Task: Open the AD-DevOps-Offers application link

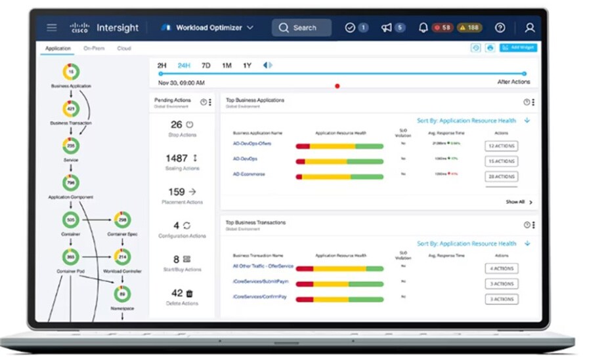Action: (x=251, y=144)
